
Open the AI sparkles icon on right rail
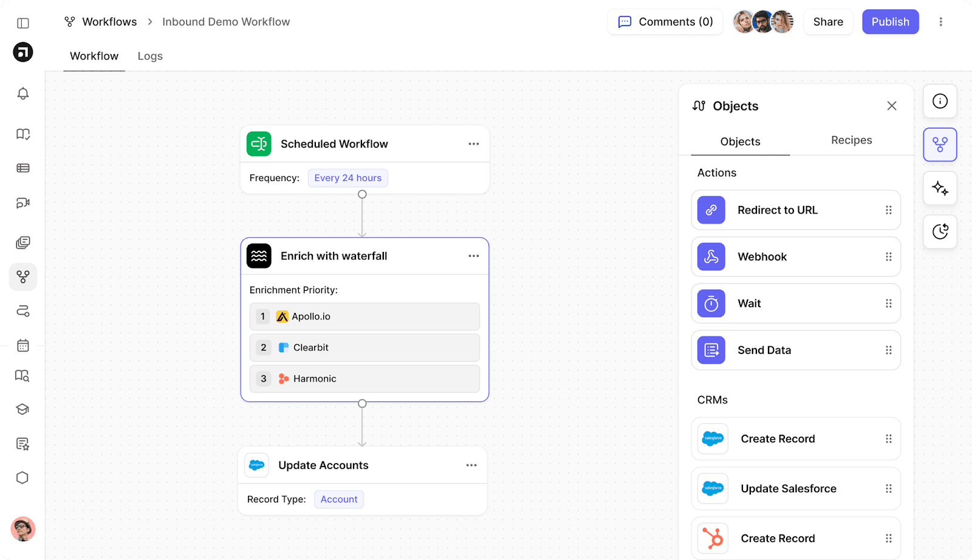point(940,188)
